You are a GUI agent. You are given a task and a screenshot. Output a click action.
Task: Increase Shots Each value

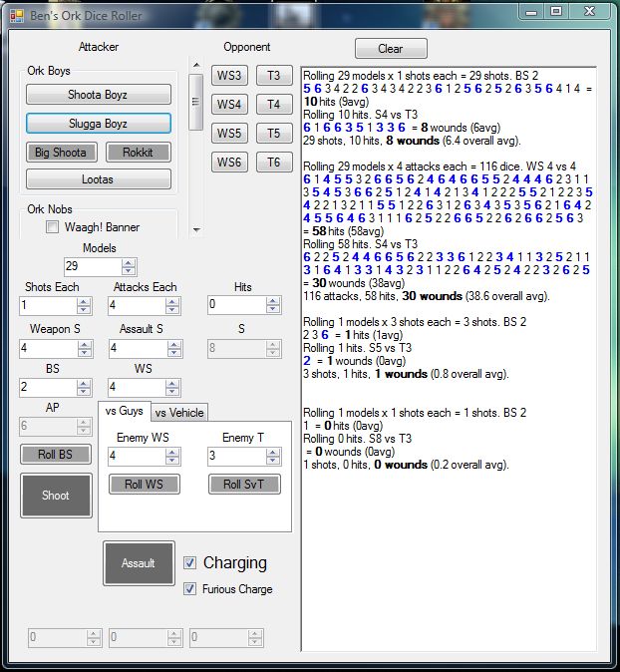click(84, 302)
